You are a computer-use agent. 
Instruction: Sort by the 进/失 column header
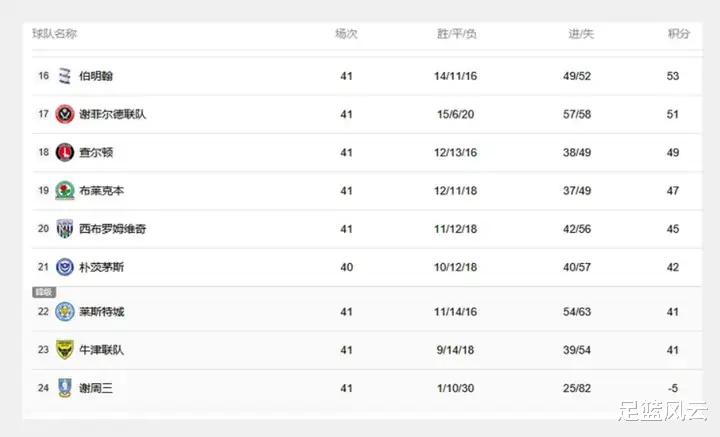(580, 33)
